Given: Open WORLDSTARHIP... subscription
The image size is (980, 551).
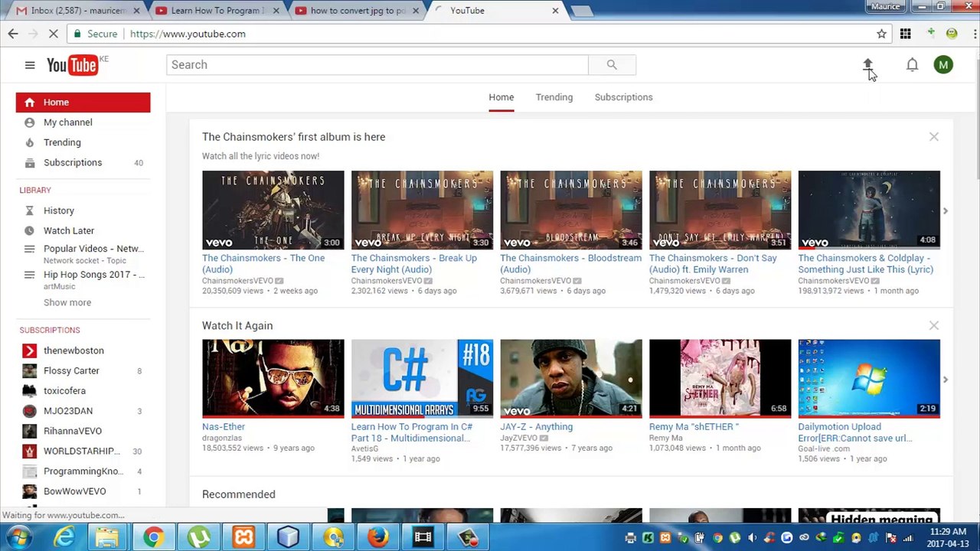Looking at the screenshot, I should 81,451.
